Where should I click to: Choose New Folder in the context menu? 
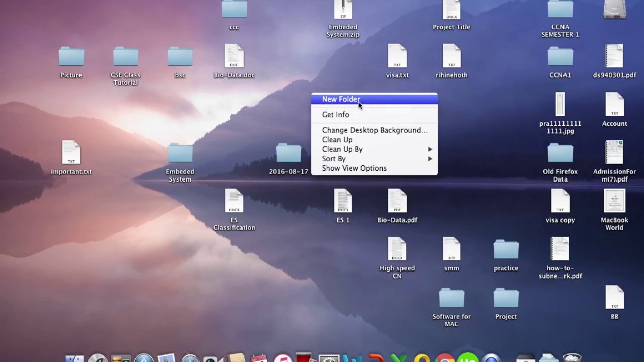(374, 99)
